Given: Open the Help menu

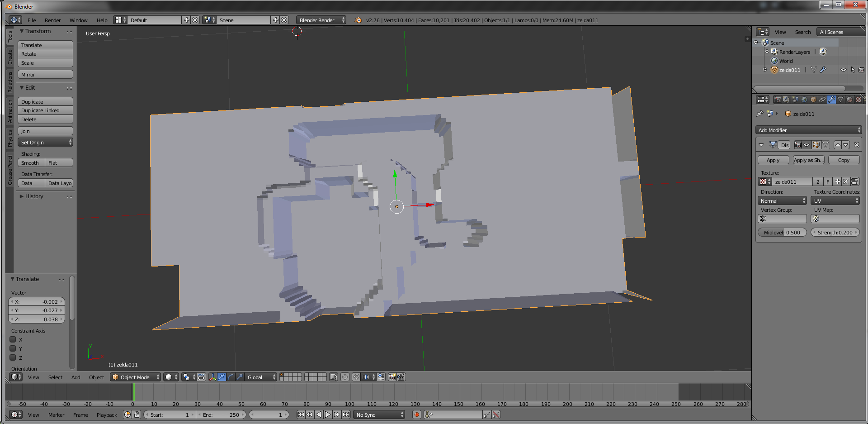Looking at the screenshot, I should pos(102,20).
